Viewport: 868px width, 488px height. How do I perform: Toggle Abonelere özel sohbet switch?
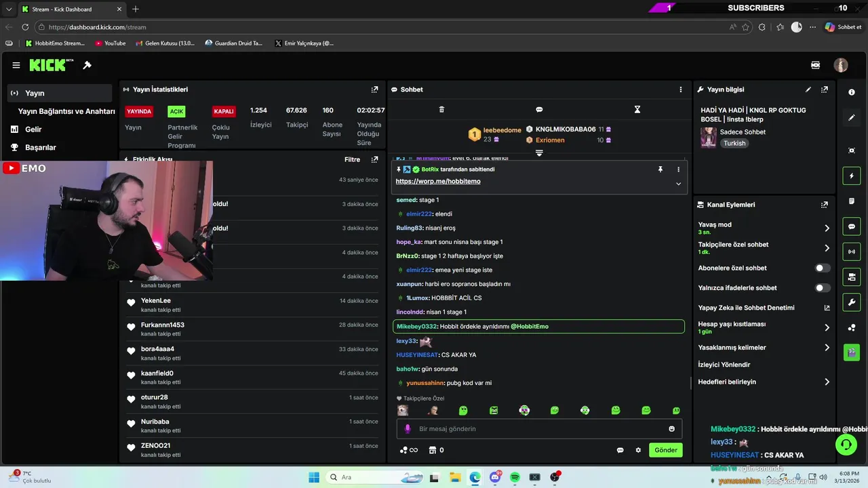tap(822, 268)
